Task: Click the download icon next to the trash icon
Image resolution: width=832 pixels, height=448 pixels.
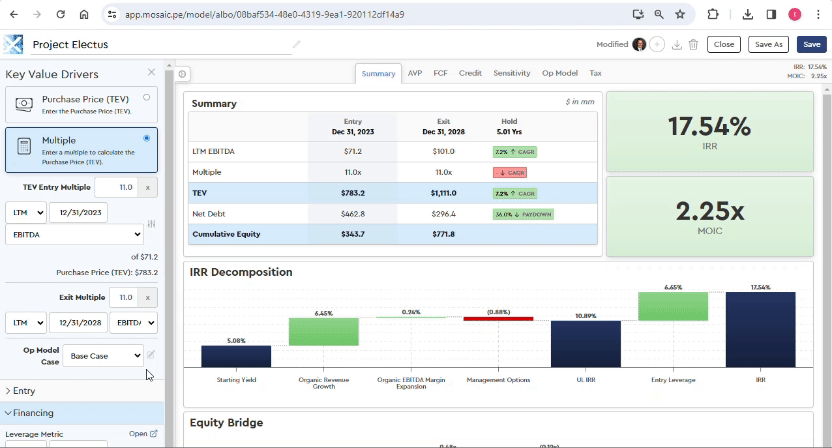Action: click(677, 45)
